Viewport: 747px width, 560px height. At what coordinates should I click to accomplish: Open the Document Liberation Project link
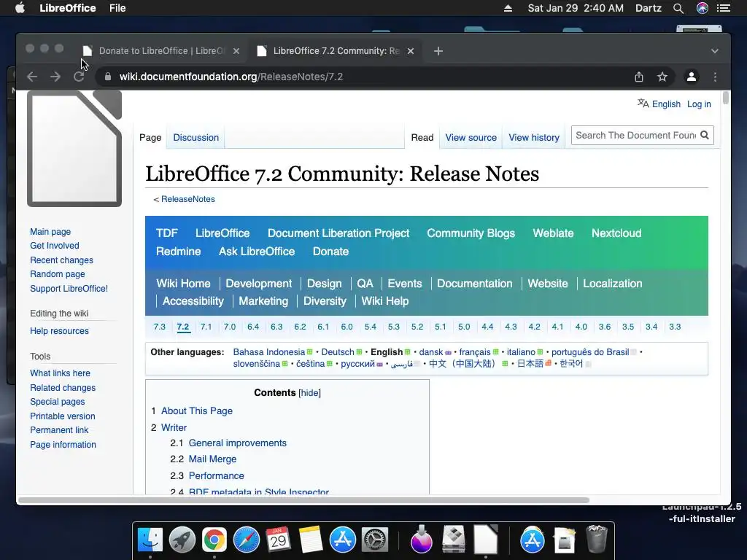[338, 233]
